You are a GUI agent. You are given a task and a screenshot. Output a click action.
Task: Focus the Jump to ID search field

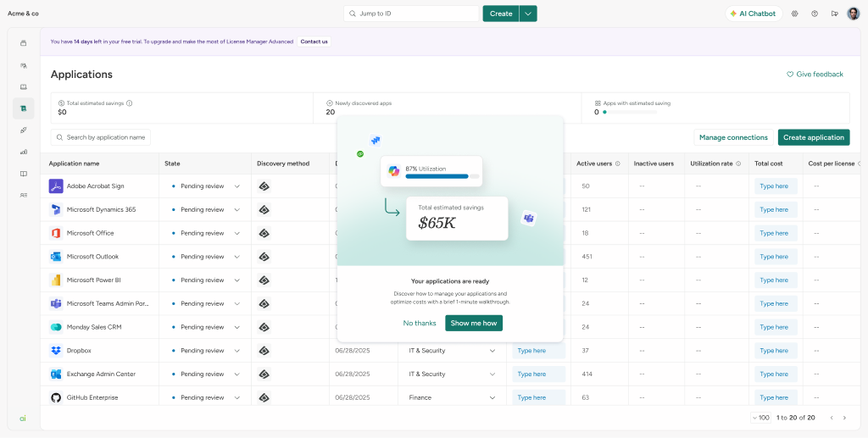[411, 14]
